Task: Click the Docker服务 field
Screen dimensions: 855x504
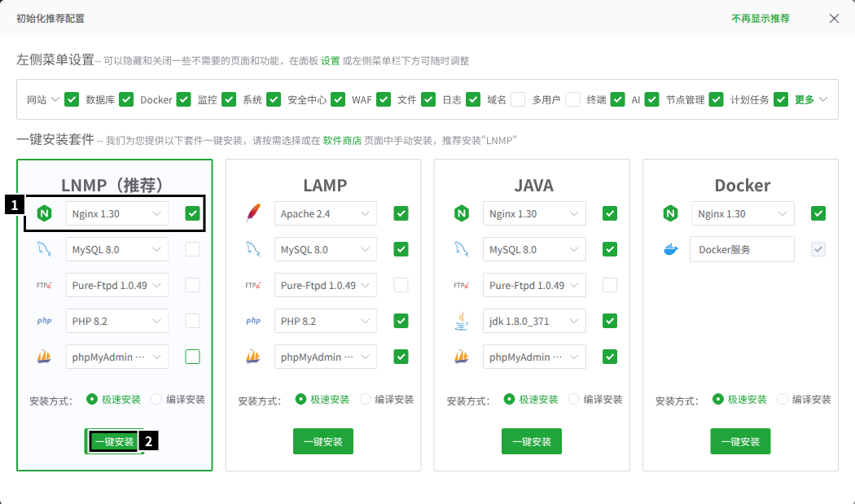Action: [x=742, y=249]
